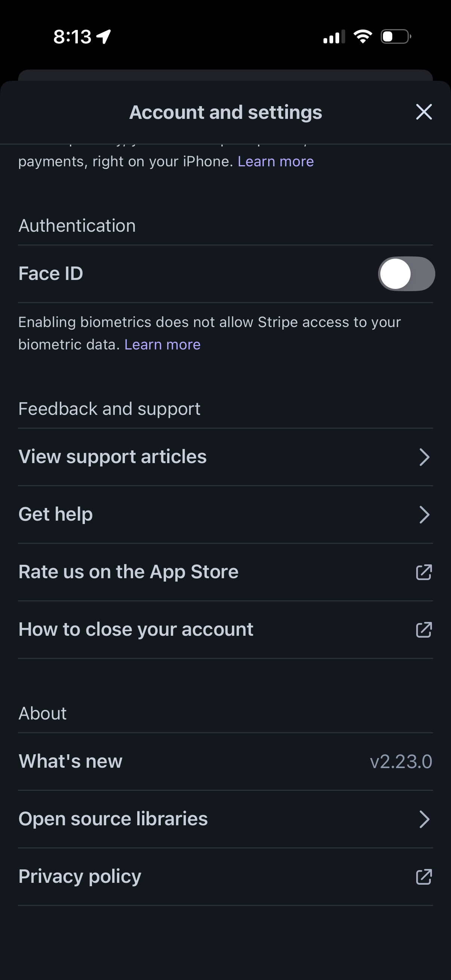Open What's new for the app
This screenshot has width=451, height=980.
point(70,761)
